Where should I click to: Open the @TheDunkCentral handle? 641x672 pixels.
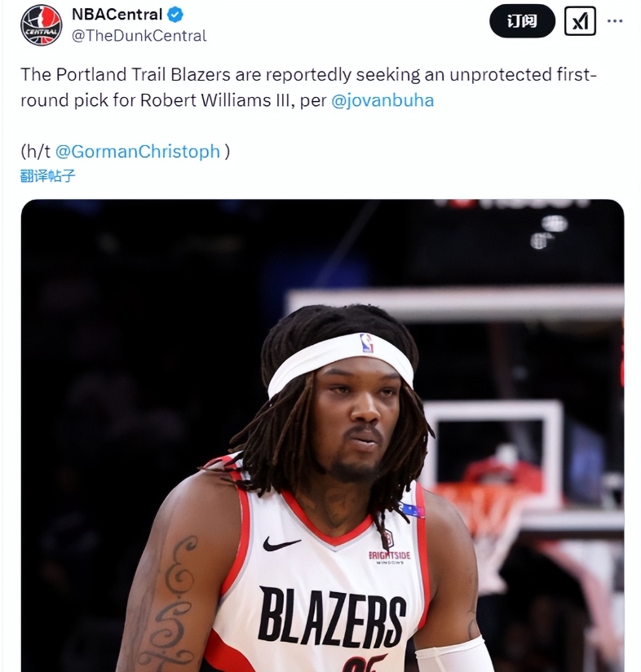pos(139,36)
